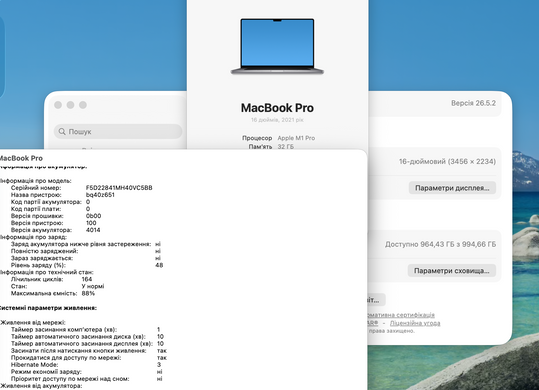Select the serial number F5D22841MH40VC5BB

(119, 188)
